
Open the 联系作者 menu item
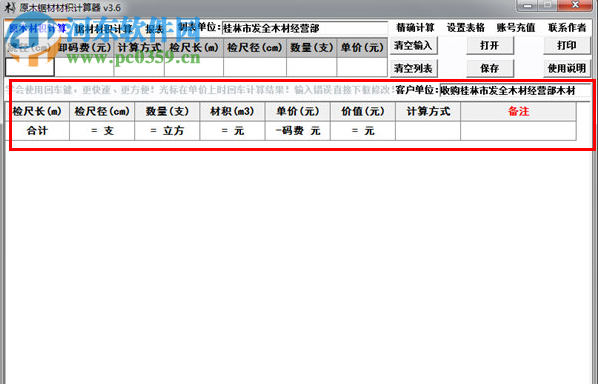point(567,27)
